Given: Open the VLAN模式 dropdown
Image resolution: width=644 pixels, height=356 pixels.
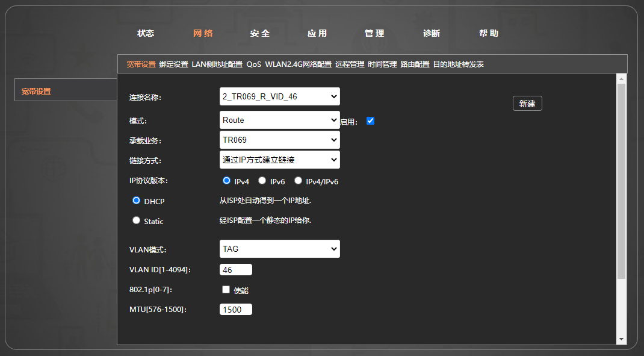Looking at the screenshot, I should 279,249.
